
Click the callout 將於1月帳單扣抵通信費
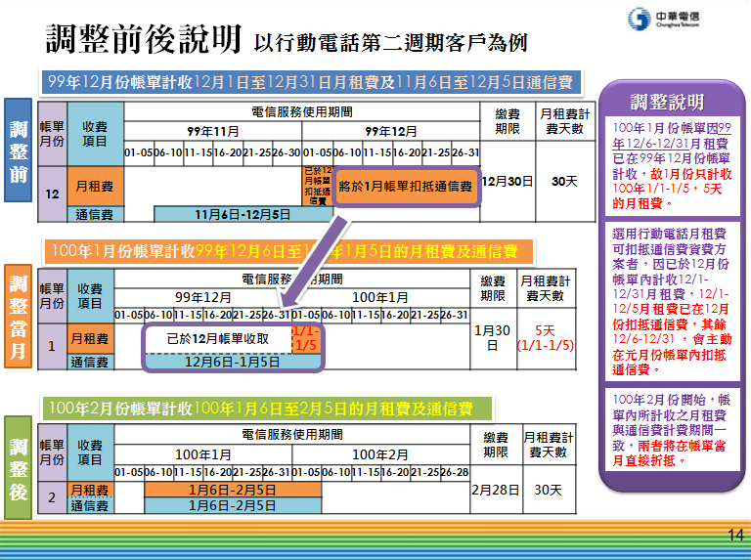pos(406,187)
